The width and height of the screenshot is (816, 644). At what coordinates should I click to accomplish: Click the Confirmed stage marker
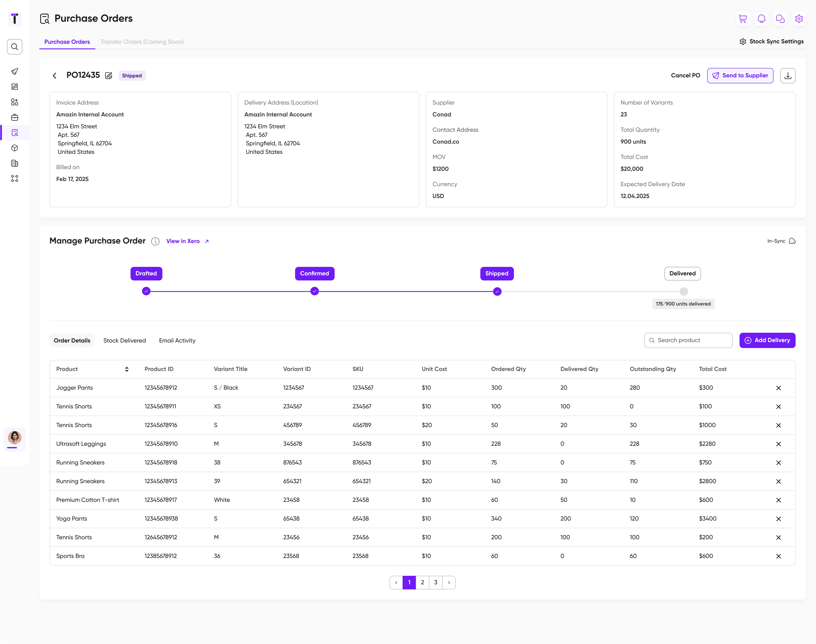pyautogui.click(x=315, y=291)
